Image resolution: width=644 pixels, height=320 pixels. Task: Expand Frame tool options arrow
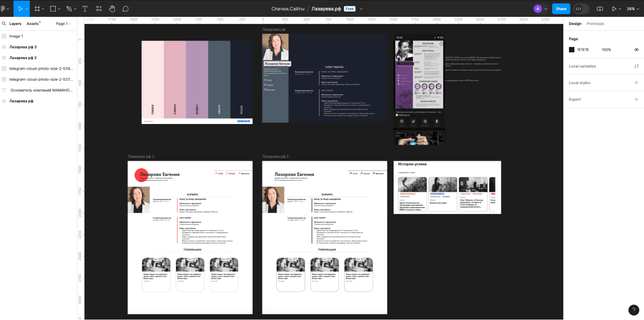pos(43,9)
